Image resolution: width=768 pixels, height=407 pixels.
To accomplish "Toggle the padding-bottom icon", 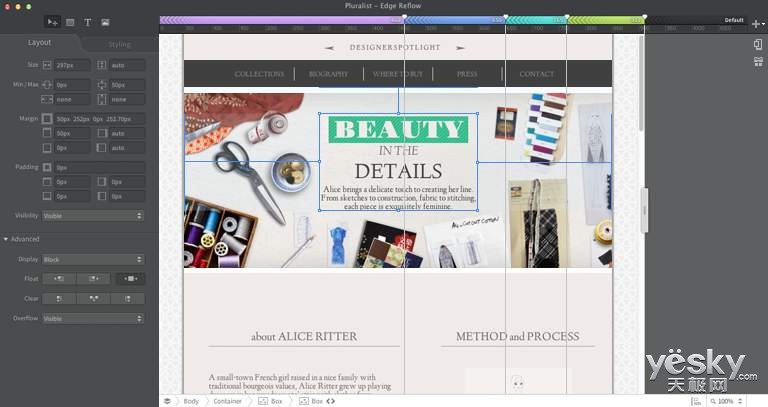I will click(47, 196).
